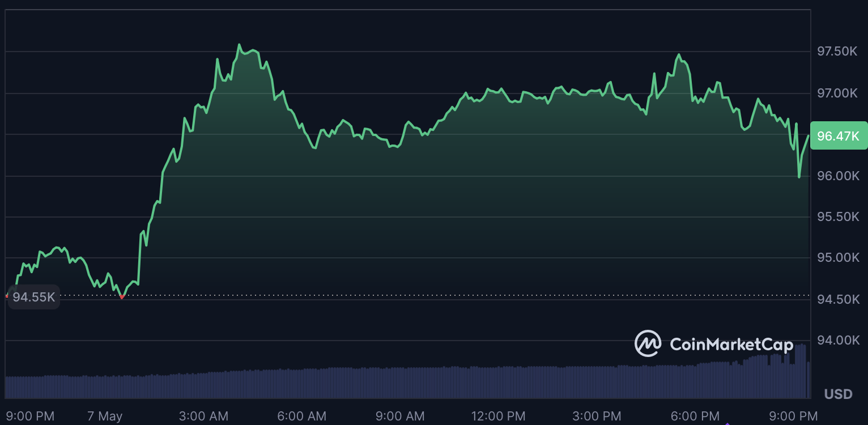
Task: Click the 95.00K price axis label
Action: (x=837, y=258)
